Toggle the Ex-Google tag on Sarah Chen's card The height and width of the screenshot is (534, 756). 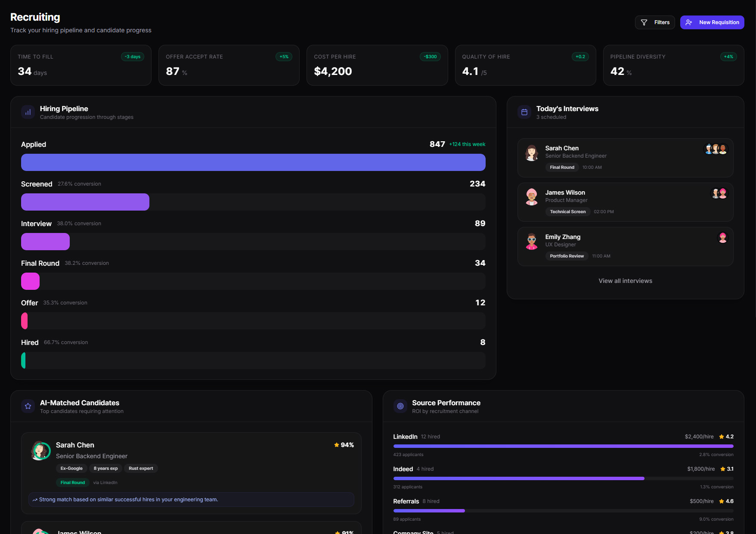coord(71,468)
